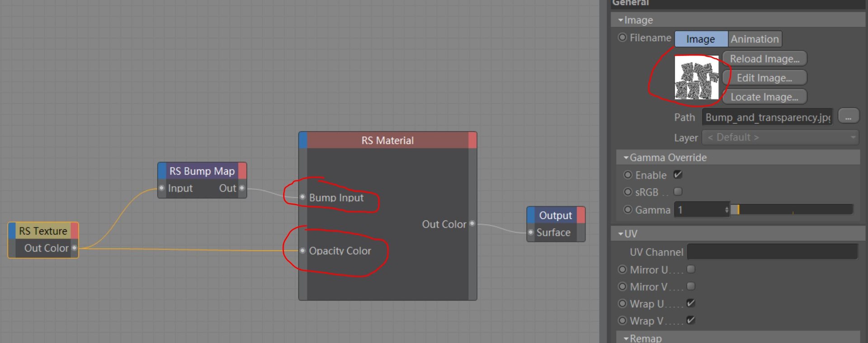868x343 pixels.
Task: Collapse the Gamma Override section
Action: pos(626,158)
